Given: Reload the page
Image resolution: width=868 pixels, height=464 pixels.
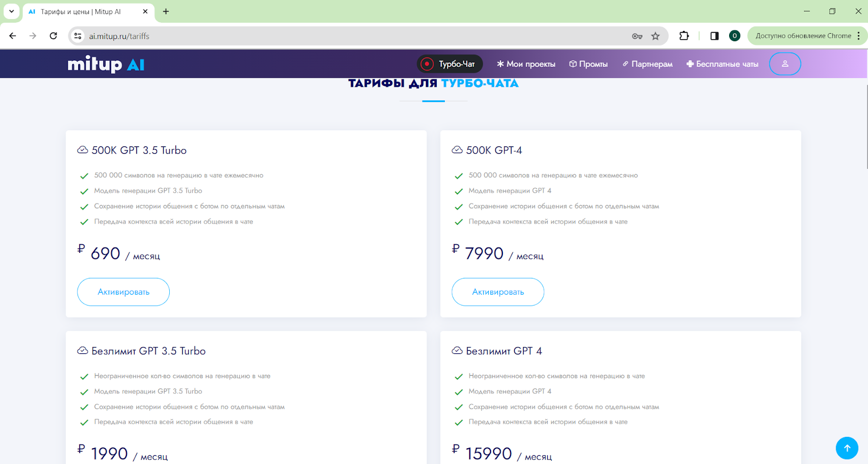Looking at the screenshot, I should click(x=53, y=36).
